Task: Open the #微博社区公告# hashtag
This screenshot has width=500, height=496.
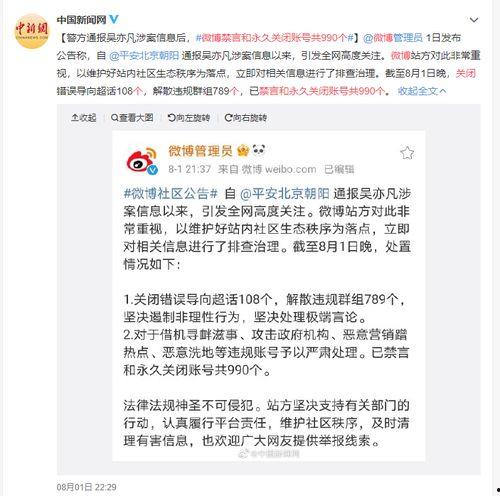Action: tap(171, 193)
